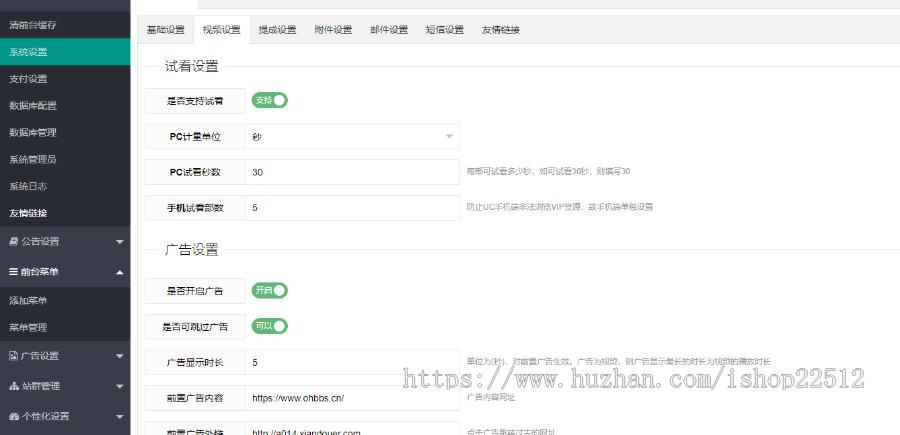Screen dimensions: 900x435
Task: Click the 广告设置 sidebar icon
Action: coord(14,356)
